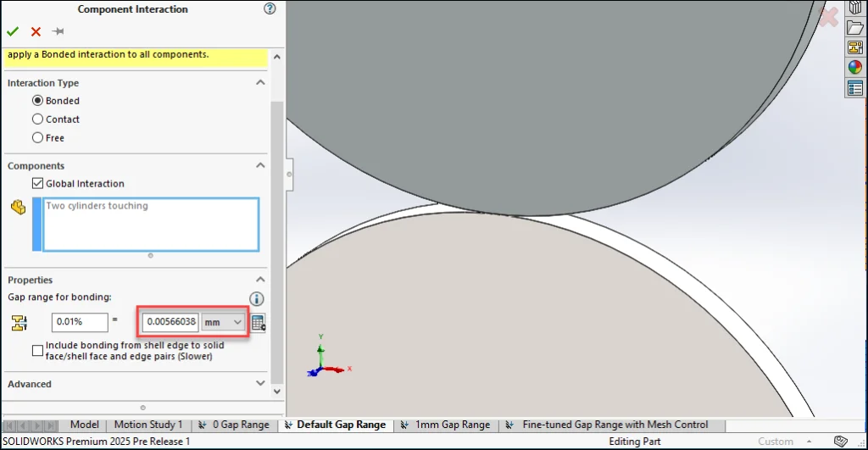The height and width of the screenshot is (450, 868).
Task: Click the tag icon in the status bar
Action: click(x=840, y=442)
